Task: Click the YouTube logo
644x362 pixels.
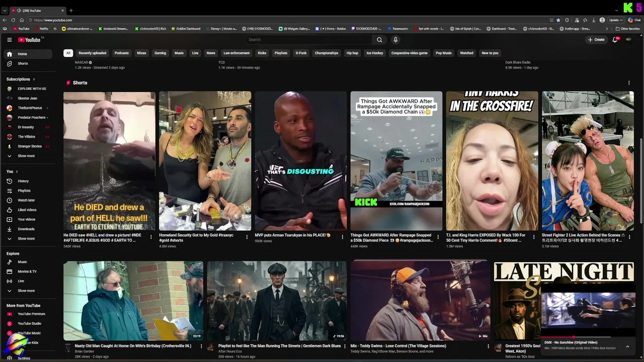Action: tap(30, 40)
